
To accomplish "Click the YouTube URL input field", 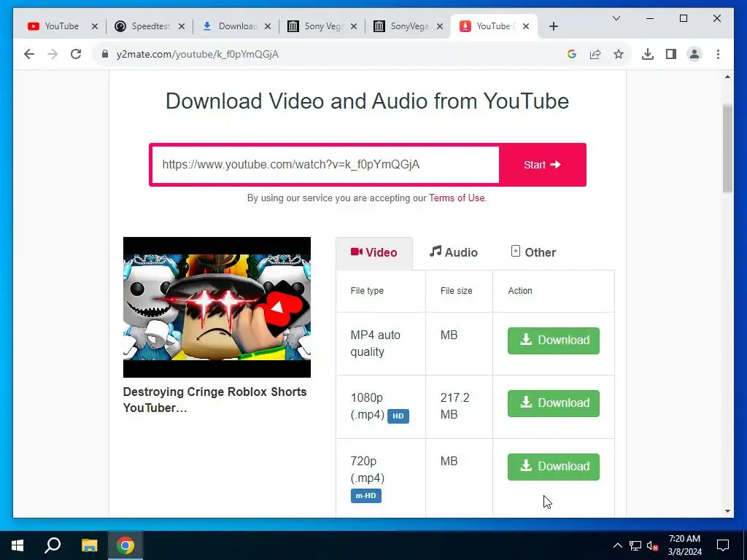I will click(x=325, y=165).
